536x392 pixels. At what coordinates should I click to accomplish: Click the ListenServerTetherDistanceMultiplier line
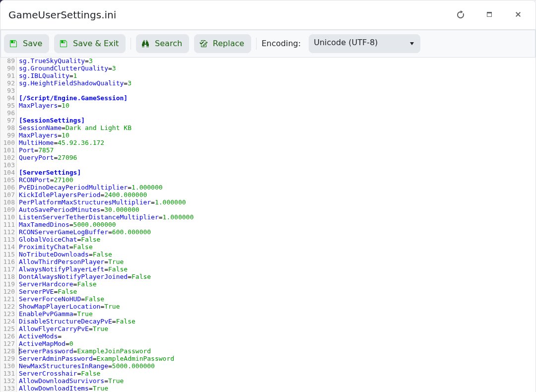tap(106, 217)
